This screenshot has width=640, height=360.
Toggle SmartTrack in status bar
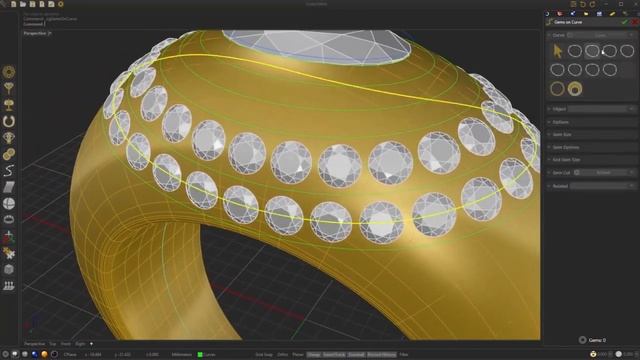[334, 355]
